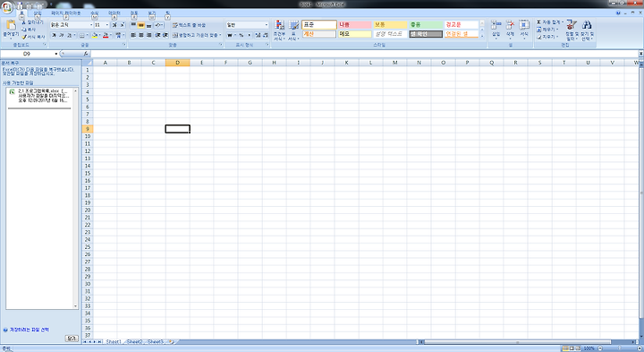This screenshot has width=644, height=352.
Task: Open Conditional Formatting menu
Action: (x=279, y=30)
